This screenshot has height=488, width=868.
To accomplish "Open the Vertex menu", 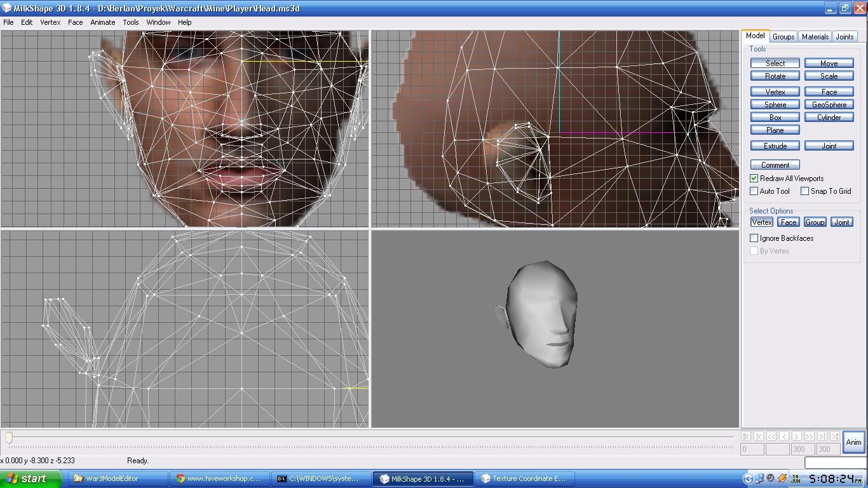I will pos(50,22).
